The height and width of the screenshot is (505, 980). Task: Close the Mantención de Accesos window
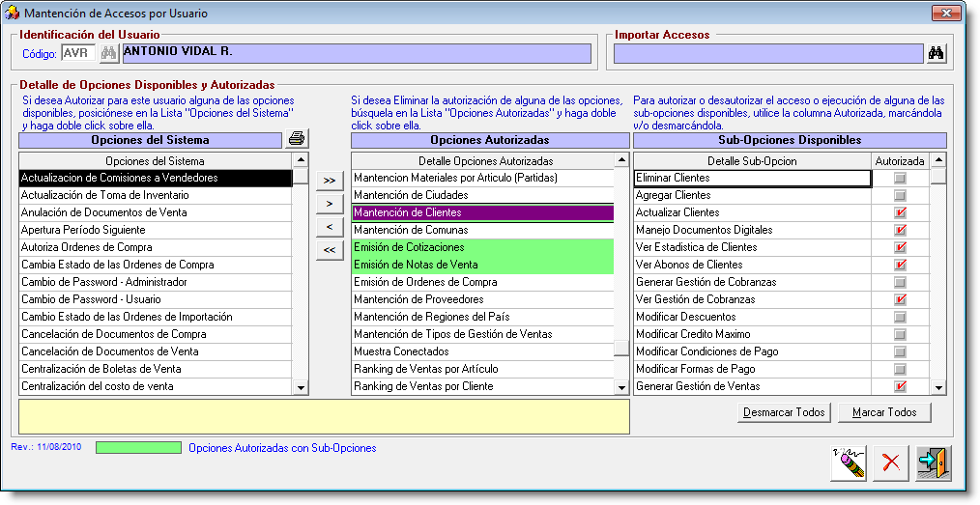pos(946,14)
